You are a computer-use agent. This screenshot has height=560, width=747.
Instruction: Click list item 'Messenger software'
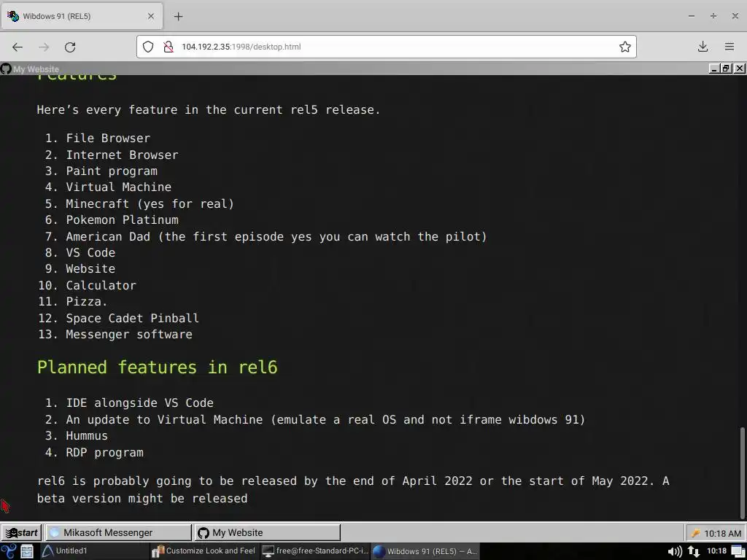[x=129, y=334]
